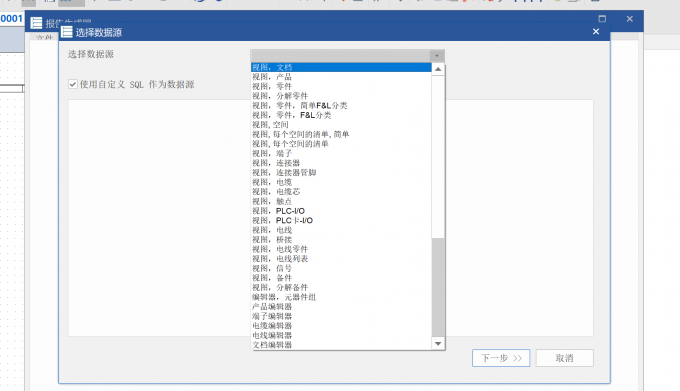Uncheck 使用自定义 SQL 作为数据源 checkbox
Screen dimensions: 680x391
point(73,84)
